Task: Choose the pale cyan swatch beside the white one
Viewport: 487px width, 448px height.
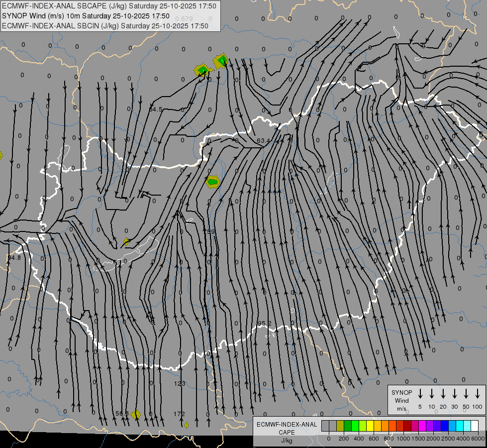Action: point(468,426)
